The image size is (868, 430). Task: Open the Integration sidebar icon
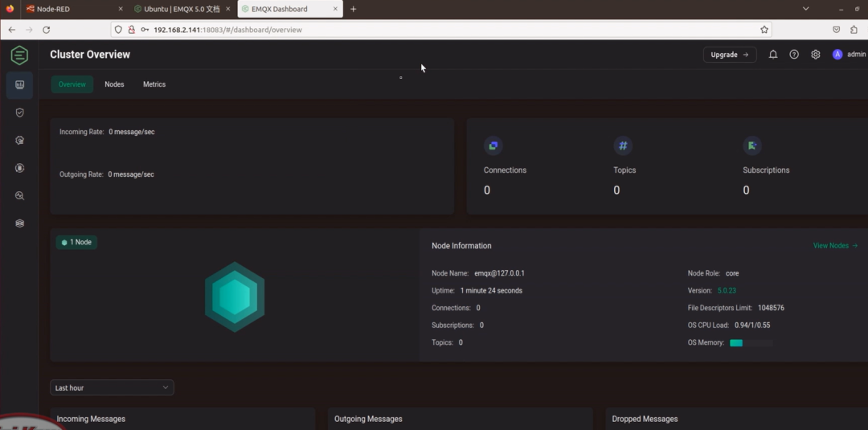pyautogui.click(x=19, y=140)
